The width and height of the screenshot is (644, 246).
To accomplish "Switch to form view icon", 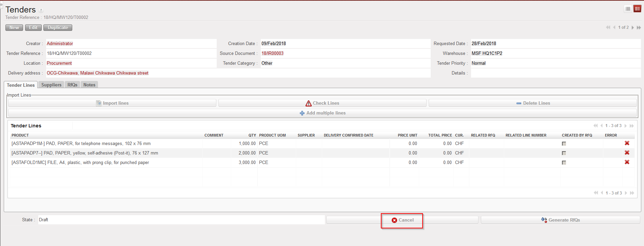I will (x=637, y=9).
